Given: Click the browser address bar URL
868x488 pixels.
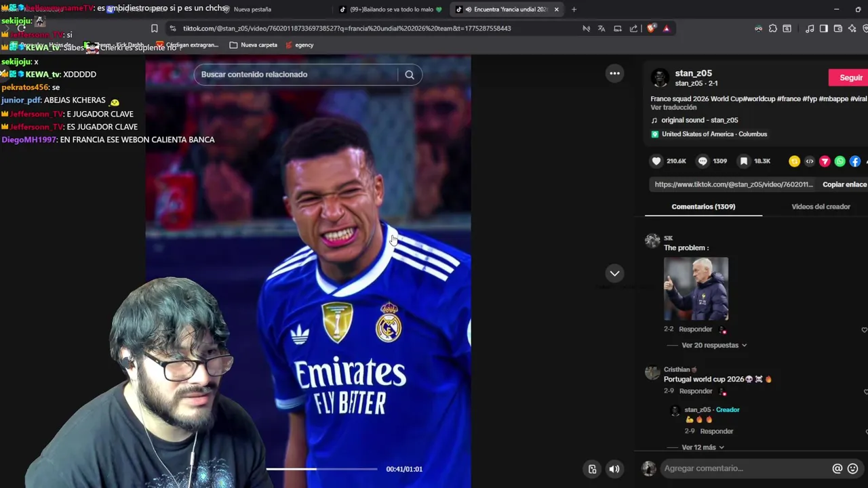Looking at the screenshot, I should tap(347, 28).
